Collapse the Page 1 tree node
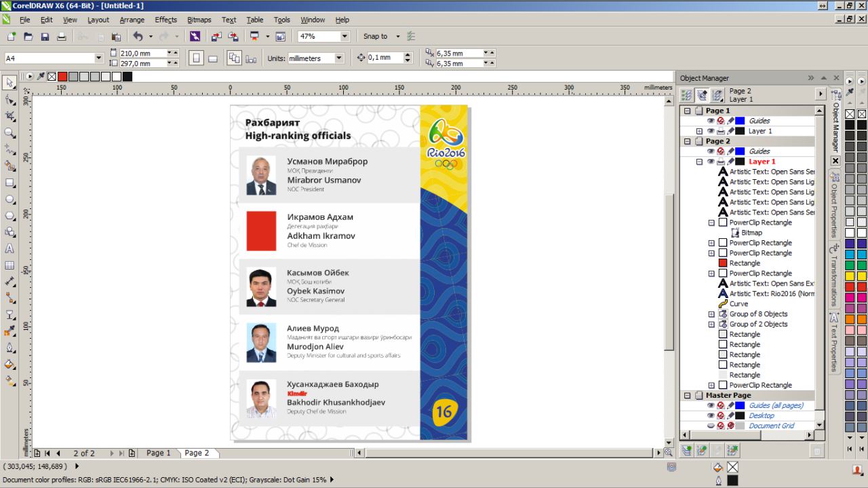 coord(687,111)
